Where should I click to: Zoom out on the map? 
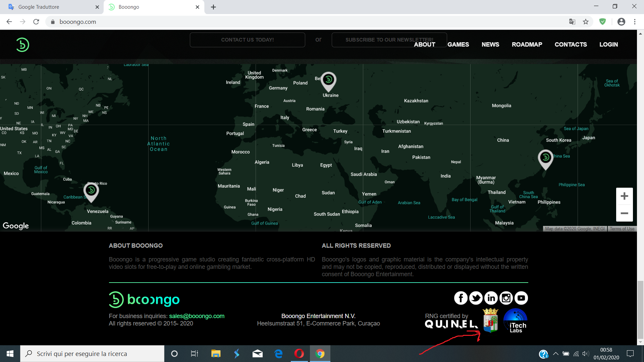(x=625, y=213)
